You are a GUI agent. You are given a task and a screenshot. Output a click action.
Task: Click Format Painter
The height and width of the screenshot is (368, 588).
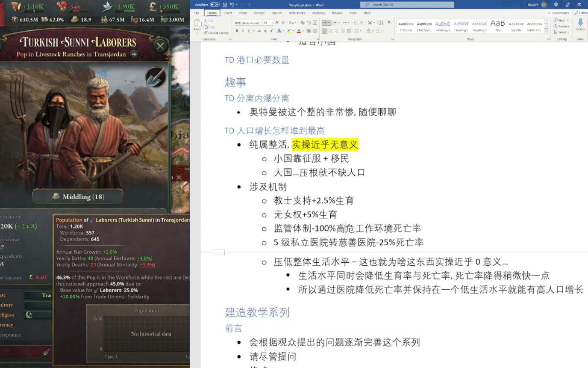coord(216,33)
